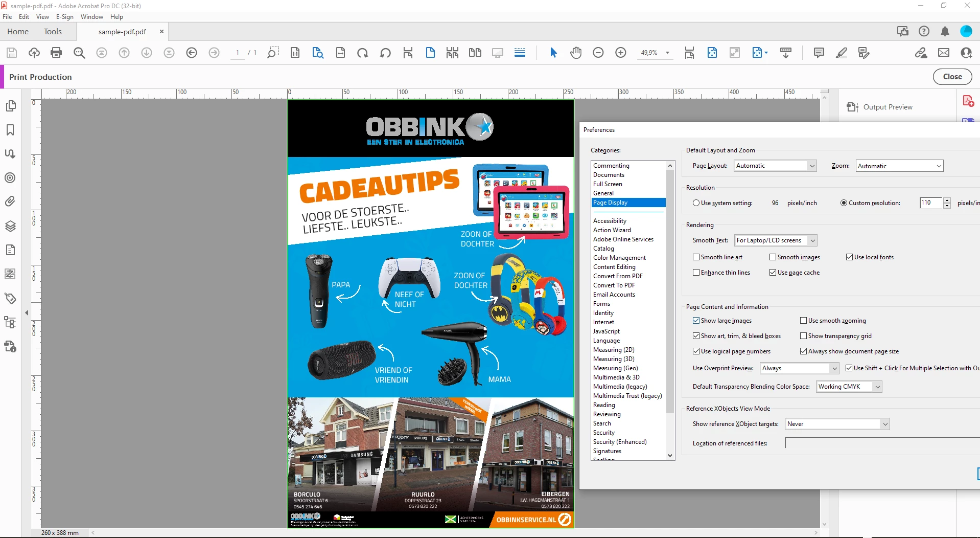Select Accessibility category in list
Viewport: 980px width, 538px height.
coord(610,221)
